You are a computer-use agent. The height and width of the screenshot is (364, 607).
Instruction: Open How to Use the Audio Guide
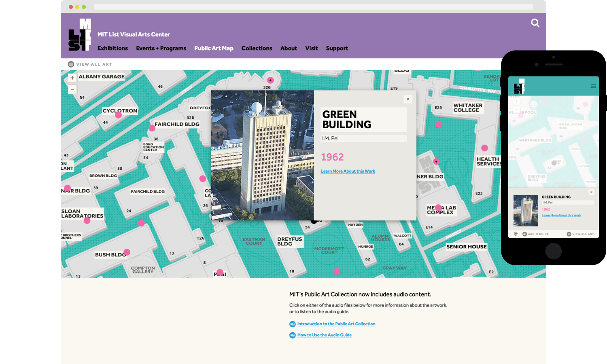coord(325,335)
